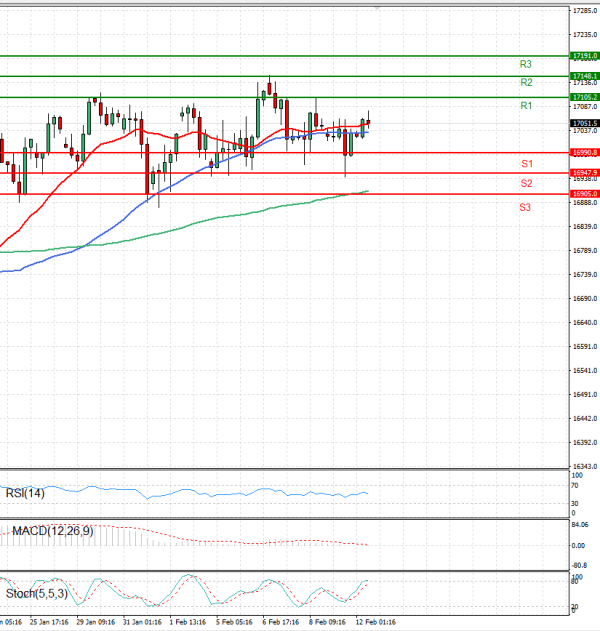The width and height of the screenshot is (600, 631).
Task: Select the 16990.8 red price tag
Action: pyautogui.click(x=584, y=152)
